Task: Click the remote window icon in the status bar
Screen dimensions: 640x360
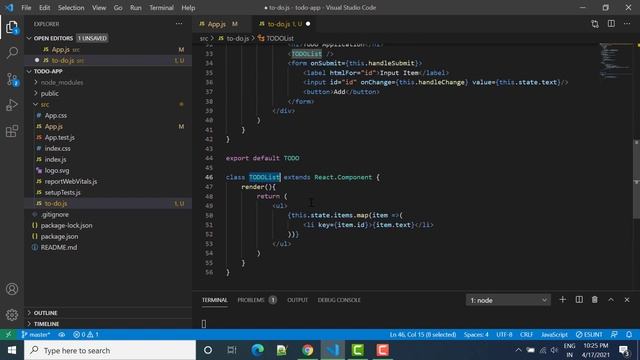Action: tap(8, 334)
